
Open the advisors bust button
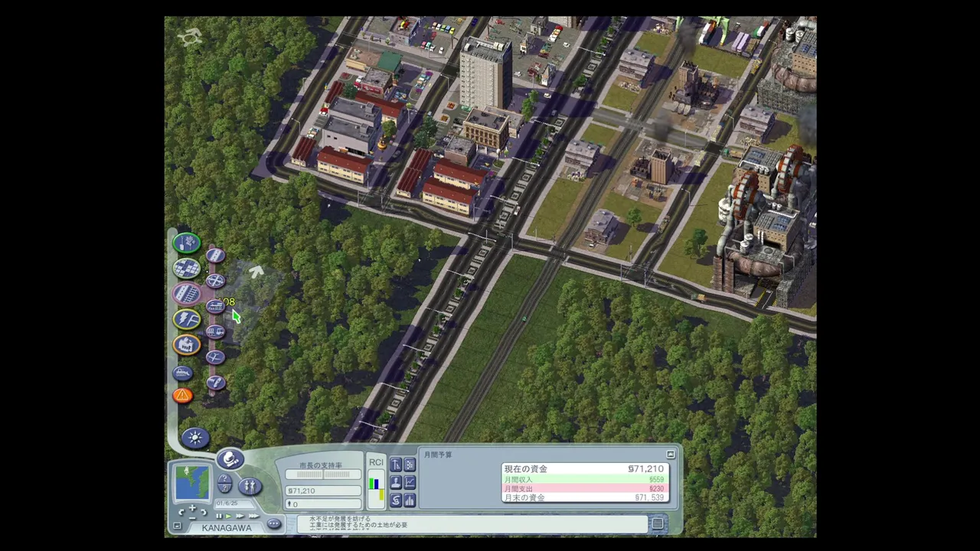pyautogui.click(x=396, y=482)
